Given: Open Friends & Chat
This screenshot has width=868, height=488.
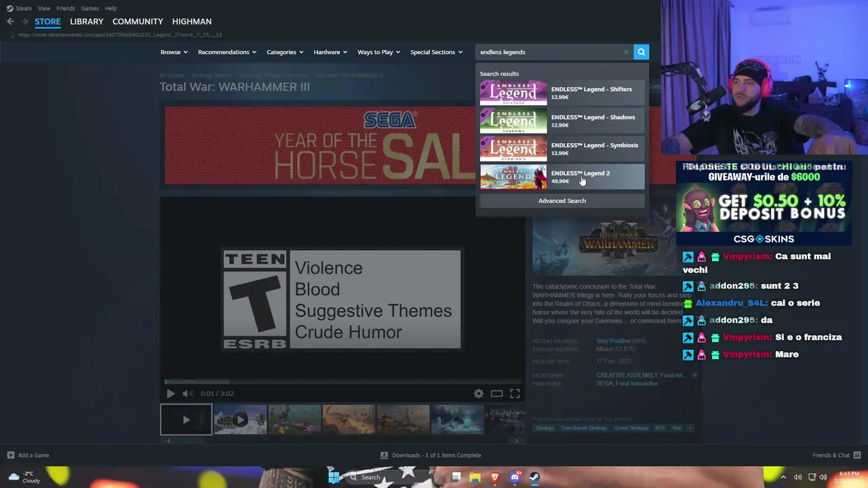Looking at the screenshot, I should pos(836,455).
